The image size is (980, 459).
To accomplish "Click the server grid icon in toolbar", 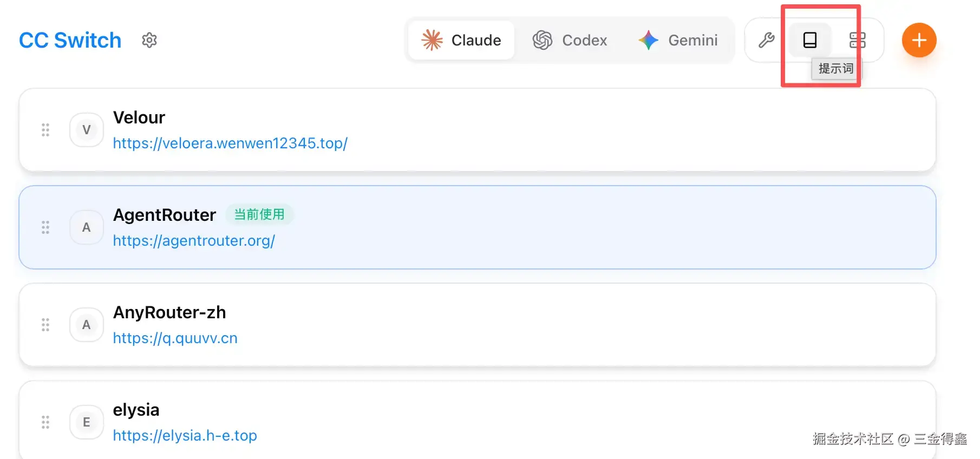I will pyautogui.click(x=857, y=40).
